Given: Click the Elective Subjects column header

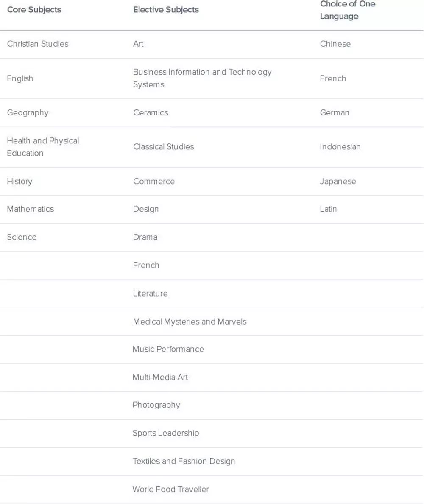Looking at the screenshot, I should (166, 10).
